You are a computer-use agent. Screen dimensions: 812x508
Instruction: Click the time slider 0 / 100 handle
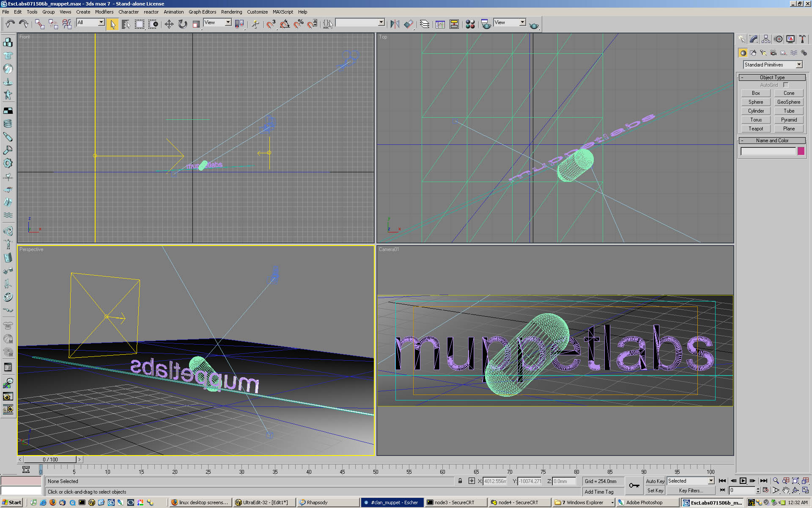(50, 459)
